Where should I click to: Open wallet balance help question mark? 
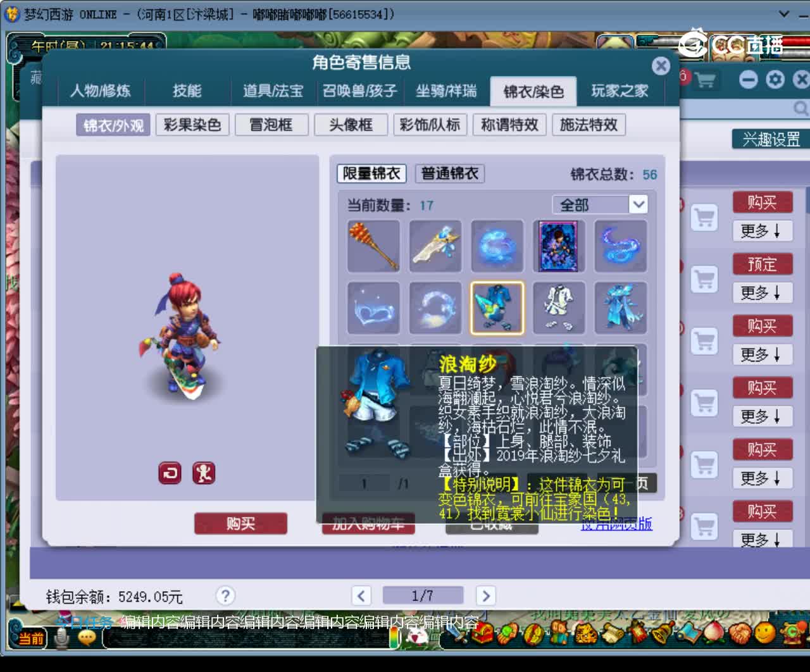(x=225, y=595)
